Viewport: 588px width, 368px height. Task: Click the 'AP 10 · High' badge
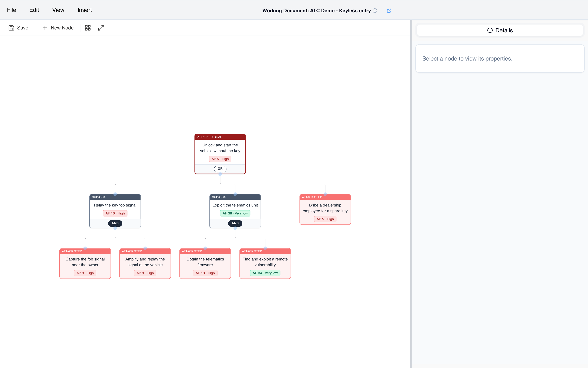tap(115, 213)
